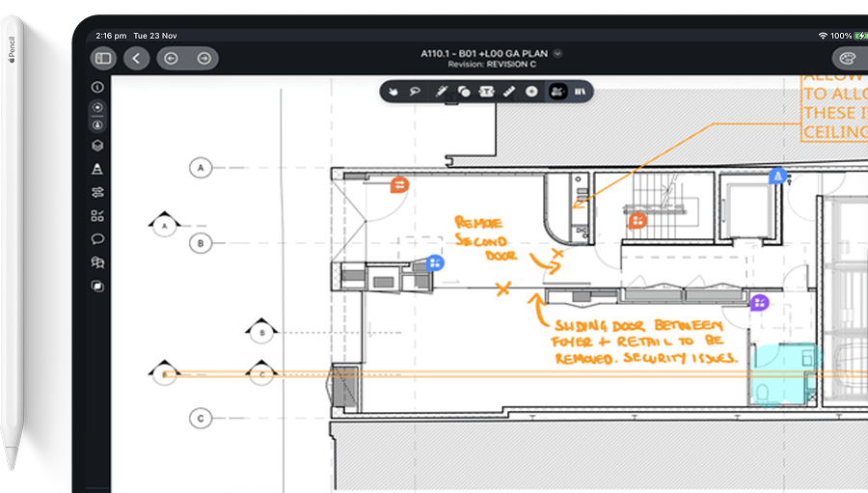Viewport: 868px width, 493px height.
Task: Select the text box tool
Action: [x=487, y=92]
